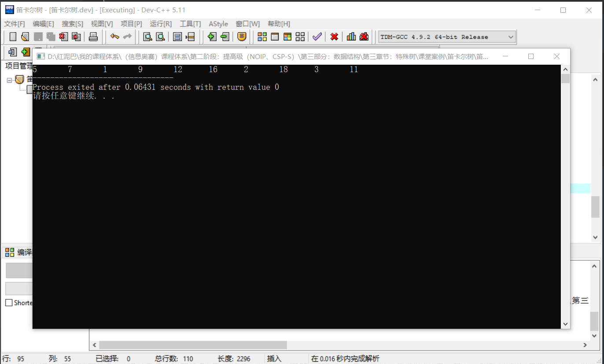
Task: Click the first icon on the second toolbar row
Action: click(x=12, y=52)
